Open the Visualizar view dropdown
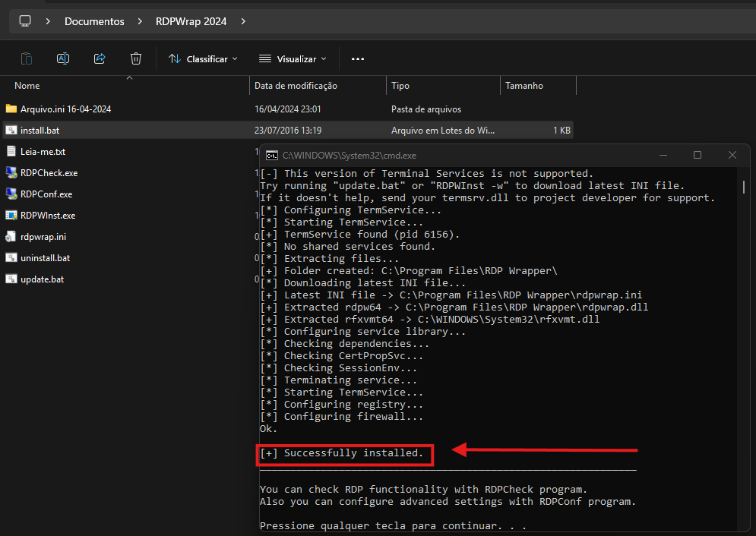 (293, 58)
